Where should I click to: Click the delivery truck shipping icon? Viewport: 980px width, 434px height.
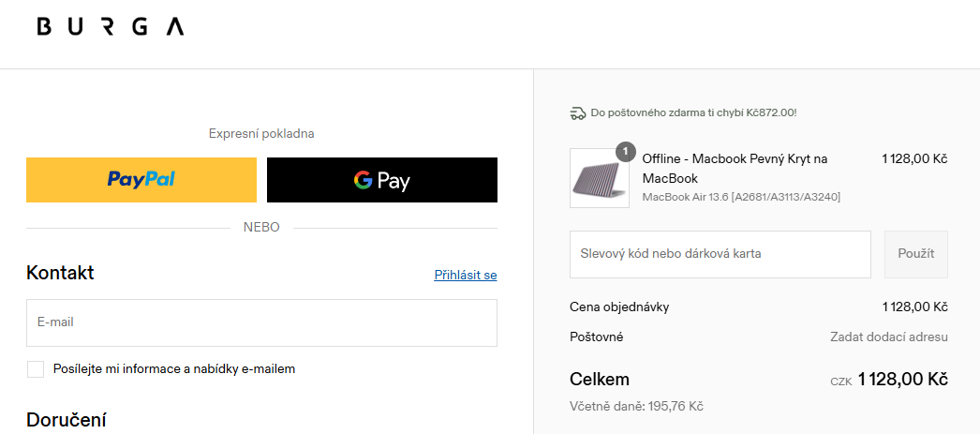click(x=577, y=113)
